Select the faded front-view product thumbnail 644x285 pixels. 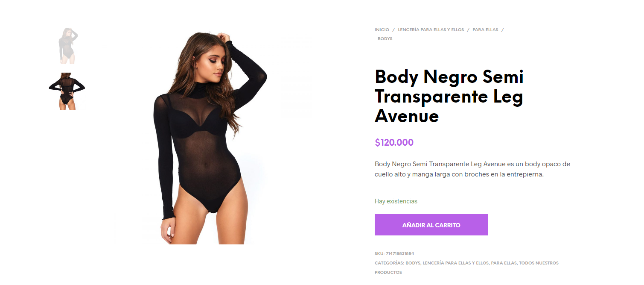67,46
